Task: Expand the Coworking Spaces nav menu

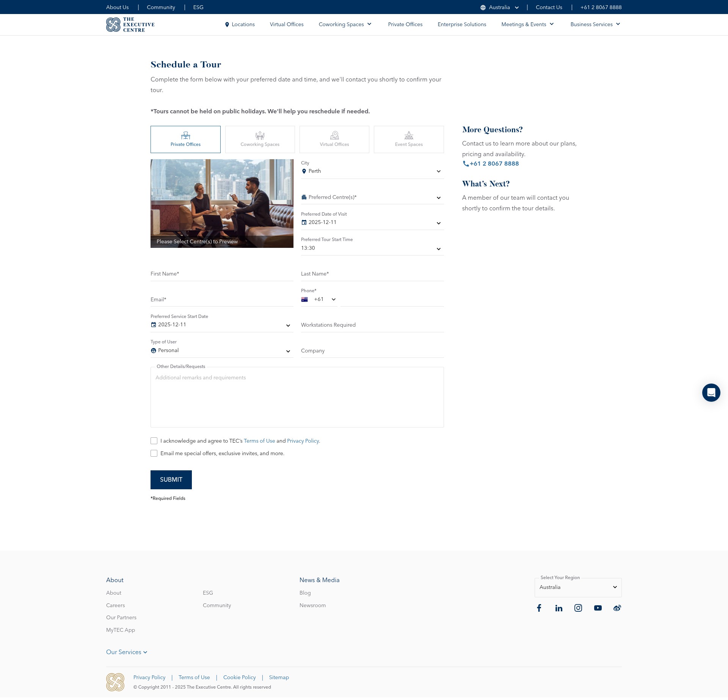Action: click(345, 25)
